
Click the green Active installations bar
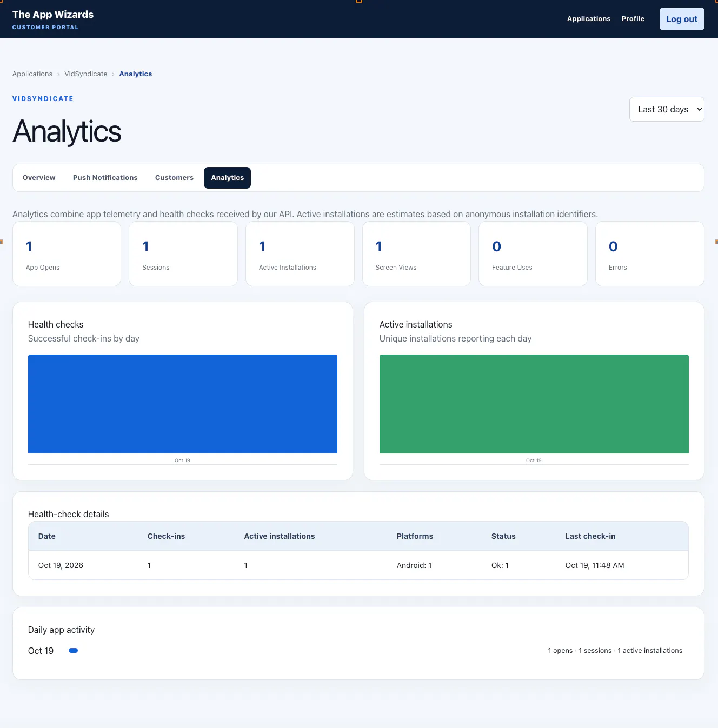click(534, 404)
